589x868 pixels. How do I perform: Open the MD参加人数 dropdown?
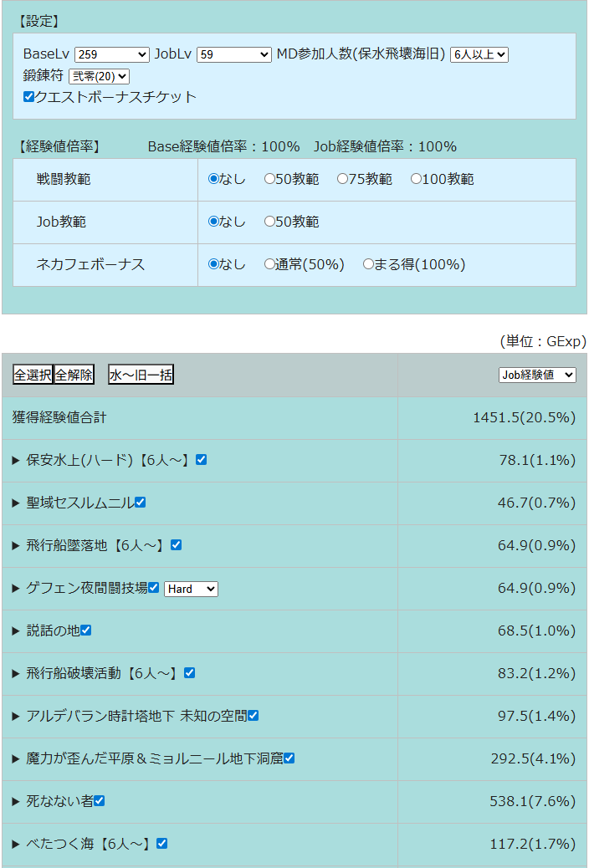[x=479, y=54]
